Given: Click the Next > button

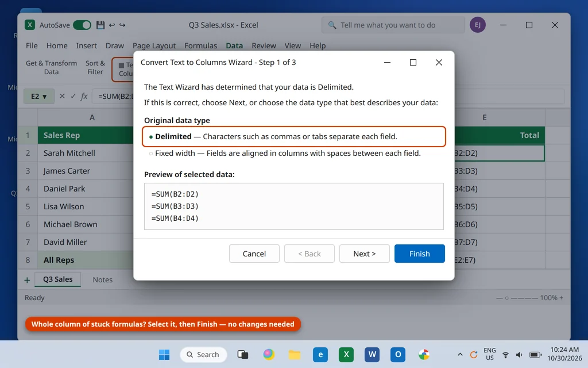Looking at the screenshot, I should 365,254.
